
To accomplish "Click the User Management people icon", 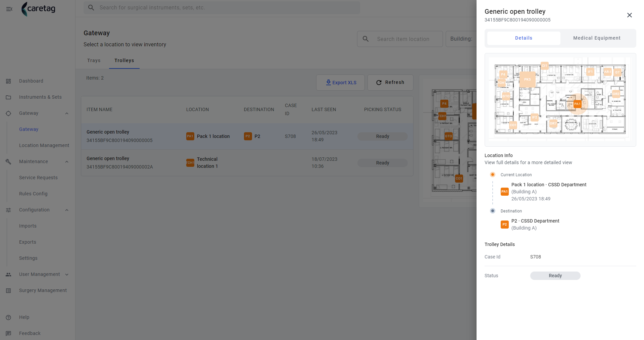I will pos(9,275).
